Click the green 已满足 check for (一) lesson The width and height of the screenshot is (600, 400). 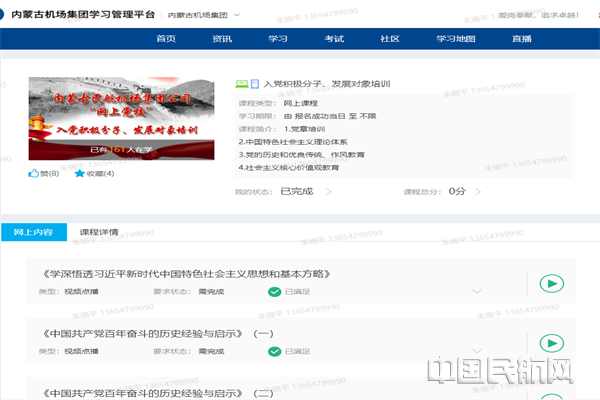pos(274,351)
